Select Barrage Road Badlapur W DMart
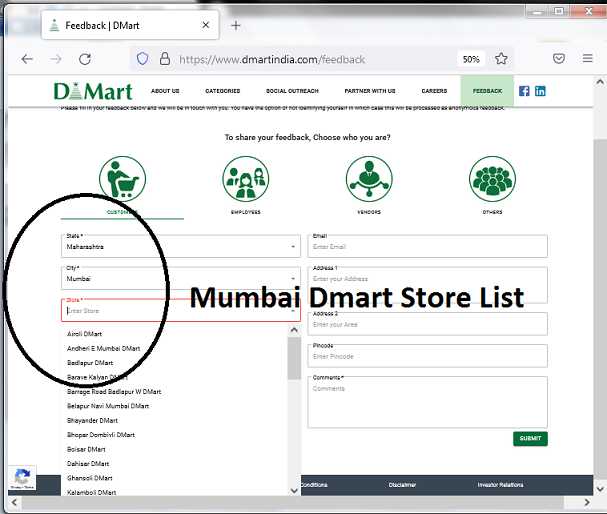 pyautogui.click(x=114, y=392)
